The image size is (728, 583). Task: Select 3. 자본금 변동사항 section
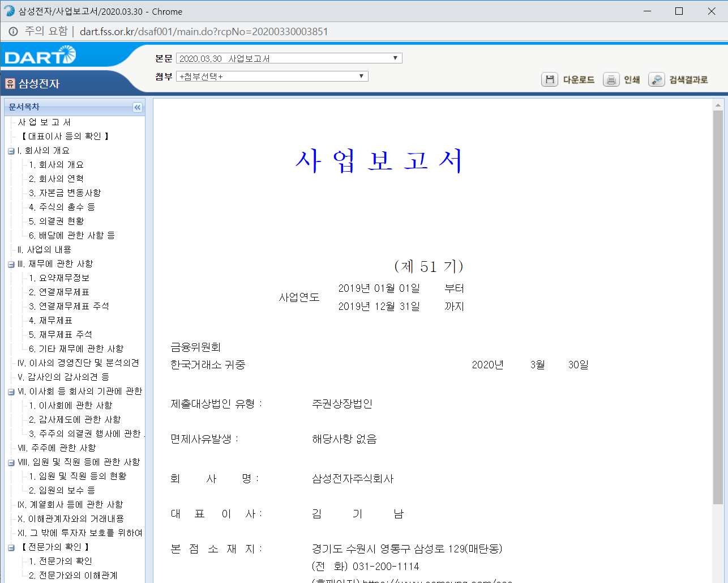point(65,193)
